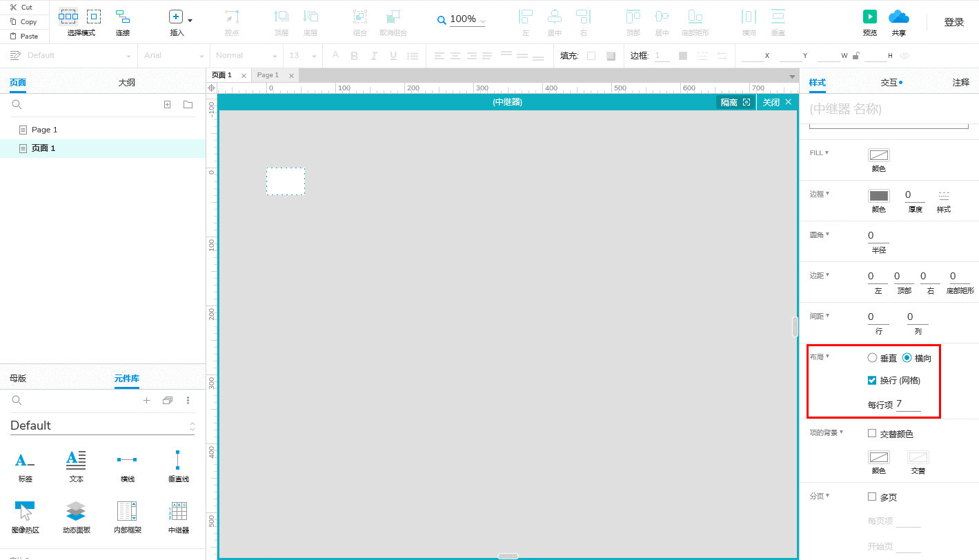Viewport: 979px width, 560px height.
Task: Select the 横向 layout radio button
Action: point(907,358)
